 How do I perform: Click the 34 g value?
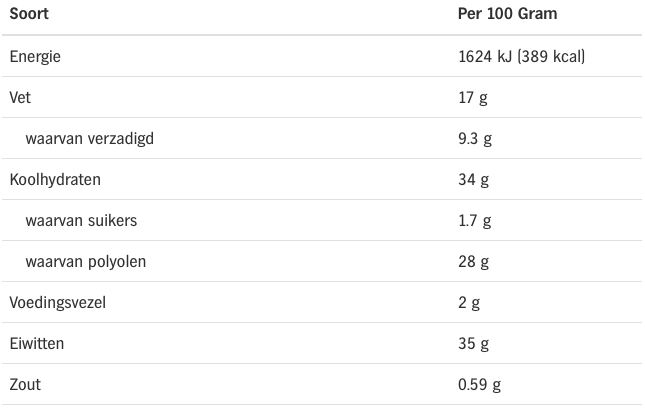click(x=473, y=180)
